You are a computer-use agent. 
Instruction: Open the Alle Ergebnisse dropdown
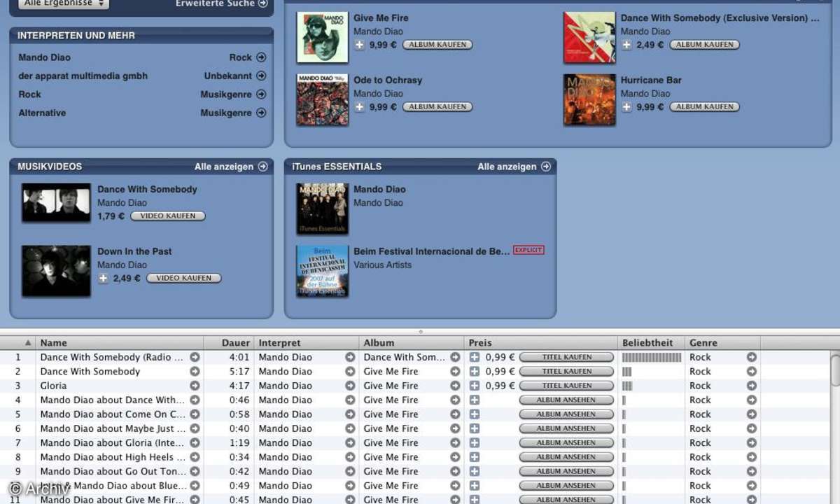(x=63, y=3)
